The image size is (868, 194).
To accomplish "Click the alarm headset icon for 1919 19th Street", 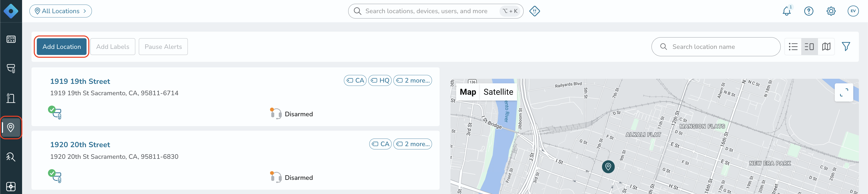I will pyautogui.click(x=276, y=114).
